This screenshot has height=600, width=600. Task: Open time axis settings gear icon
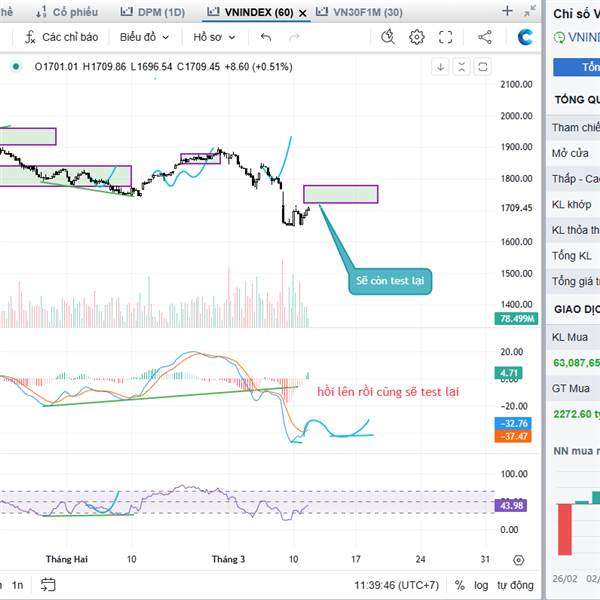(518, 560)
